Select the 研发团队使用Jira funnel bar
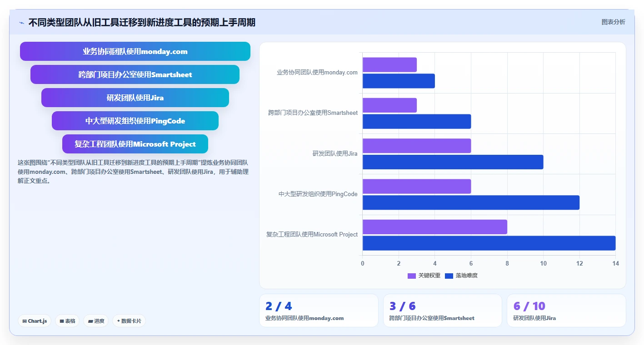 pos(135,98)
